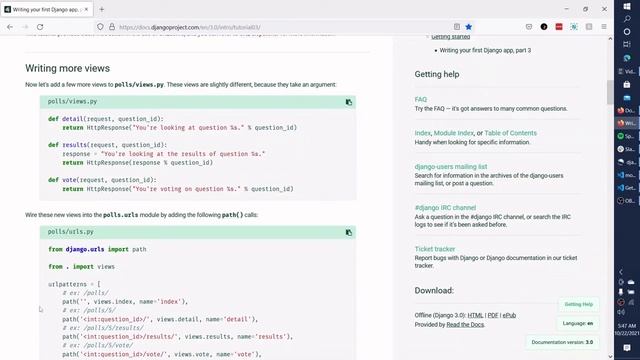Click the 'Getting help' sidebar heading
Screen dimensions: 640x360
437,74
